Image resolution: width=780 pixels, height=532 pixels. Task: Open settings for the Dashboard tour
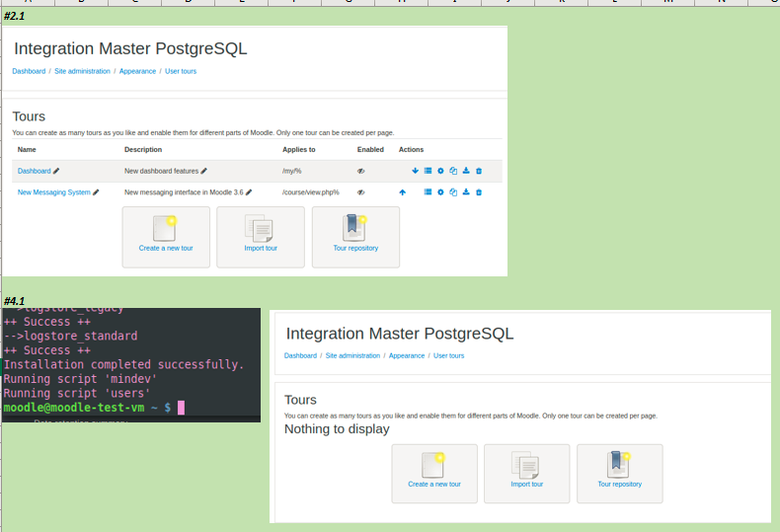(440, 171)
